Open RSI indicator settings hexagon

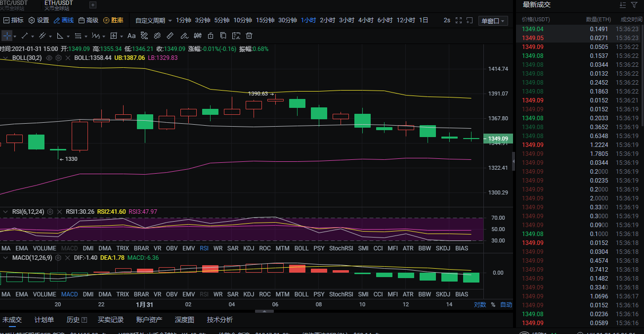pyautogui.click(x=50, y=212)
